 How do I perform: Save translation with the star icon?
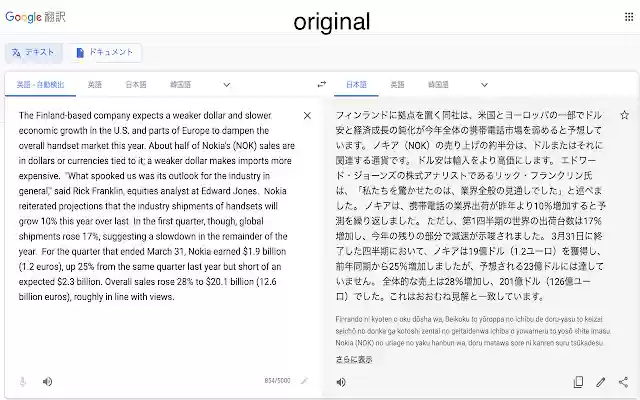pos(624,115)
